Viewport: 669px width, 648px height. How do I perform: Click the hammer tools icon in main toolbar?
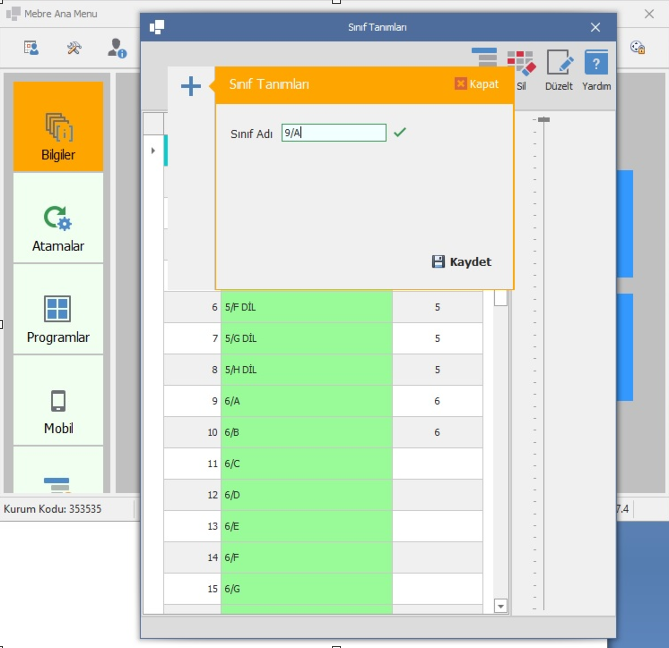74,48
